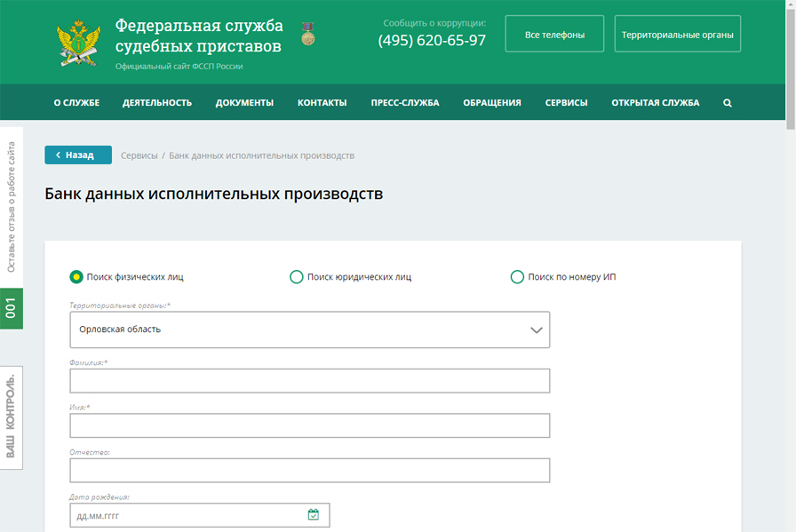Screen dimensions: 796x532
Task: Follow the 'Сервисы' breadcrumb link
Action: point(139,155)
